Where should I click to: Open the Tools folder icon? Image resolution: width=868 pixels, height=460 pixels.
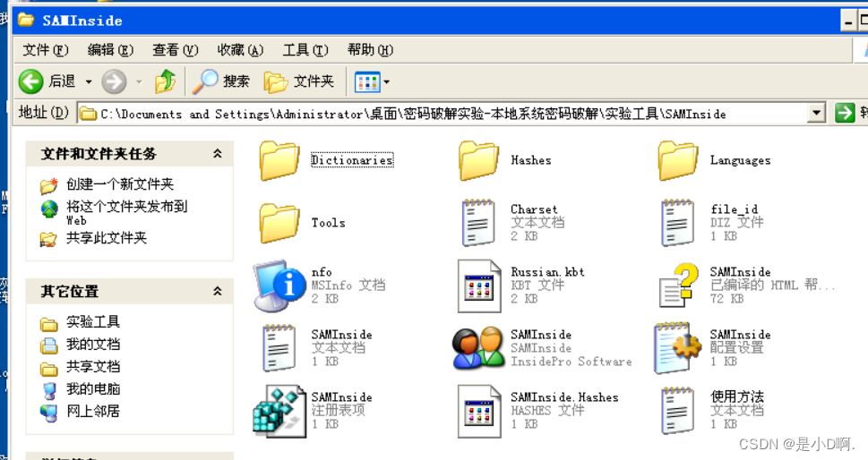pos(279,223)
